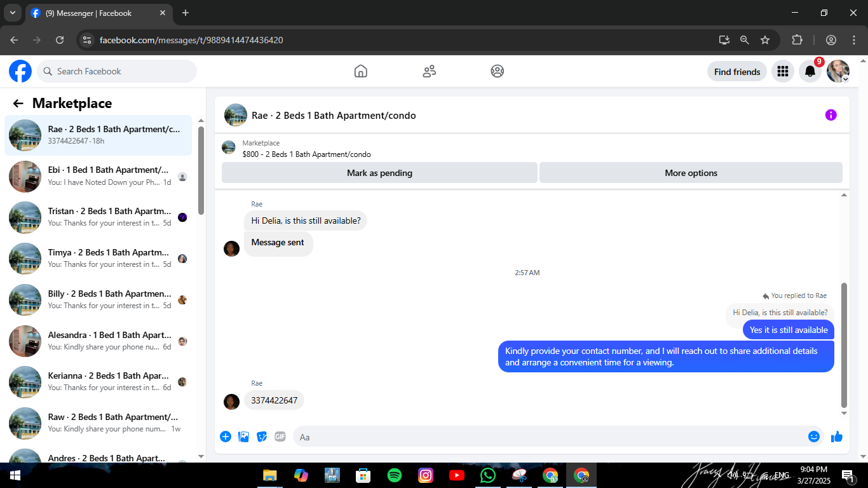
Task: Send a thumbs-up like
Action: click(x=837, y=437)
